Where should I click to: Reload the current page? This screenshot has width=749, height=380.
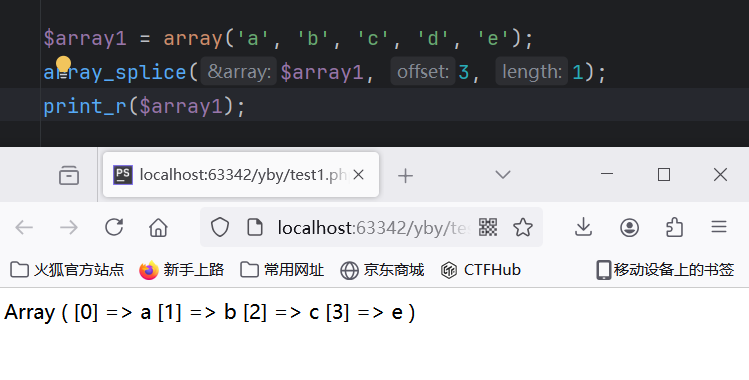tap(114, 227)
